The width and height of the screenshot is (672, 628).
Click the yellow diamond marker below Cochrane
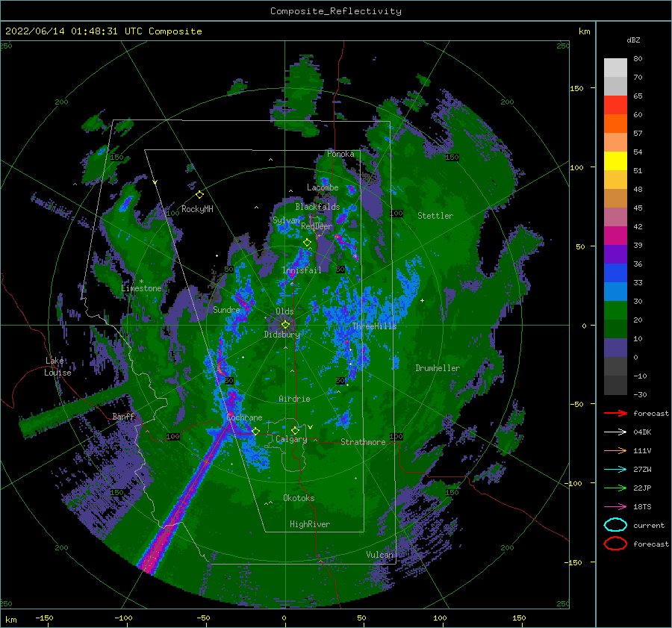(256, 432)
